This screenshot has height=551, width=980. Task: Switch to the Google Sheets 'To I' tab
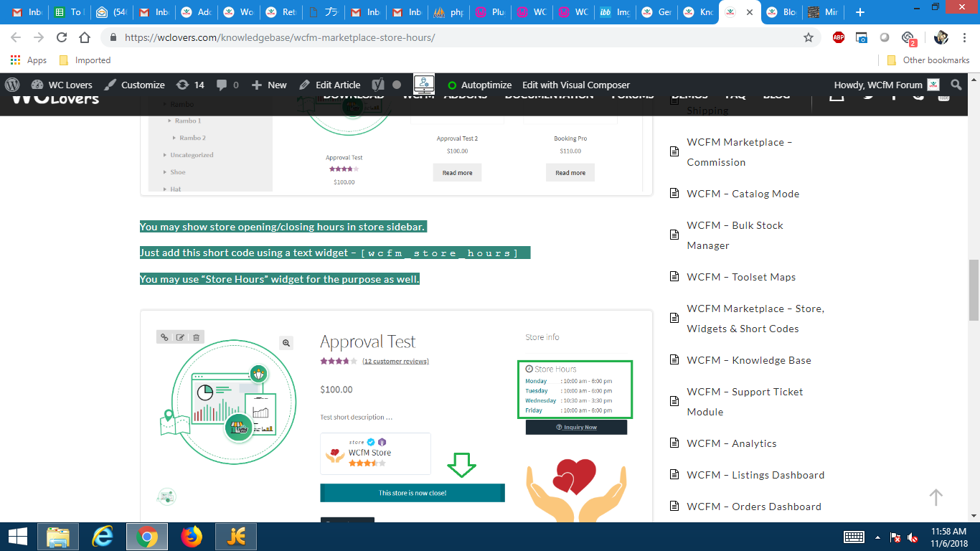coord(70,12)
